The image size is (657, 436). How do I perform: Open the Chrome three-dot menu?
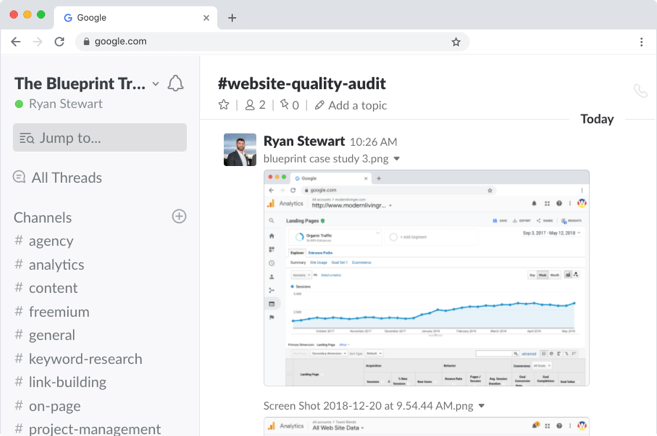coord(641,41)
